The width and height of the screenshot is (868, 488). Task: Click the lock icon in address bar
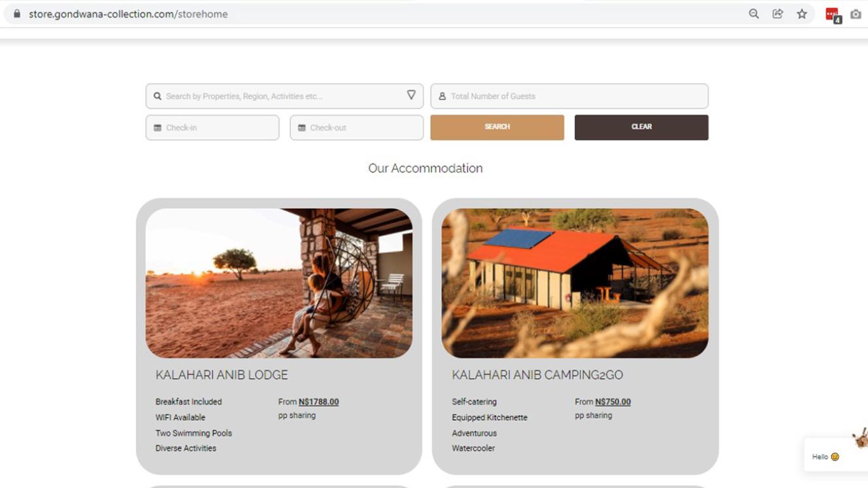tap(17, 14)
